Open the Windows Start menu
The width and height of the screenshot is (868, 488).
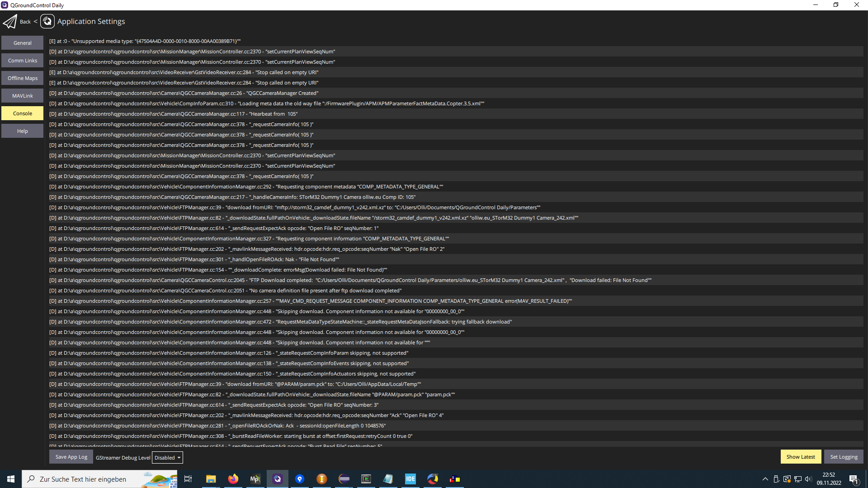(x=11, y=479)
